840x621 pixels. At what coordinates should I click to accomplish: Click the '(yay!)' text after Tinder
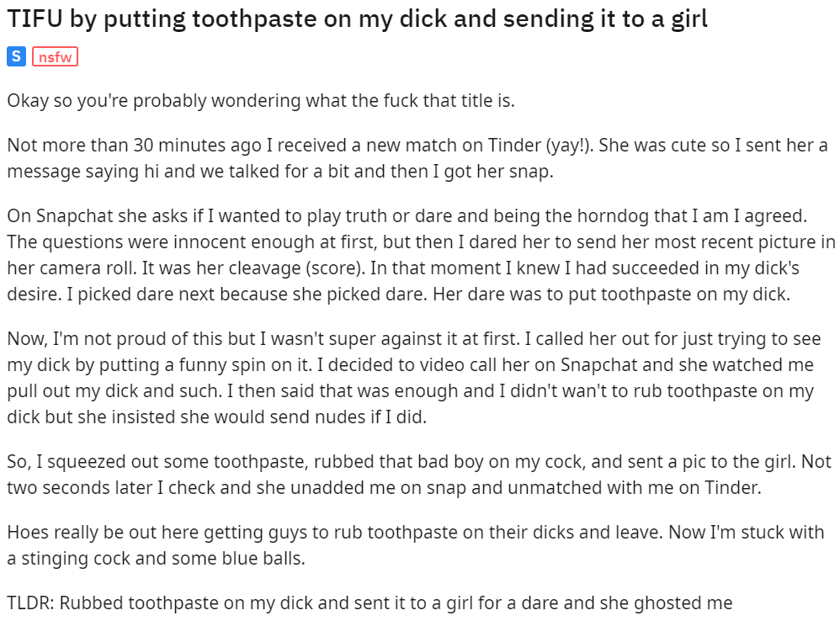570,145
